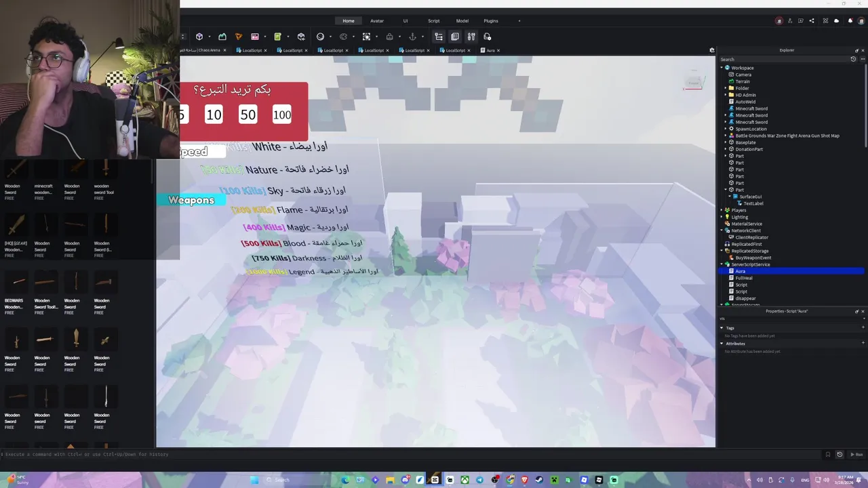Select Terrain in Explorer
Viewport: 868px width, 488px height.
pyautogui.click(x=743, y=81)
